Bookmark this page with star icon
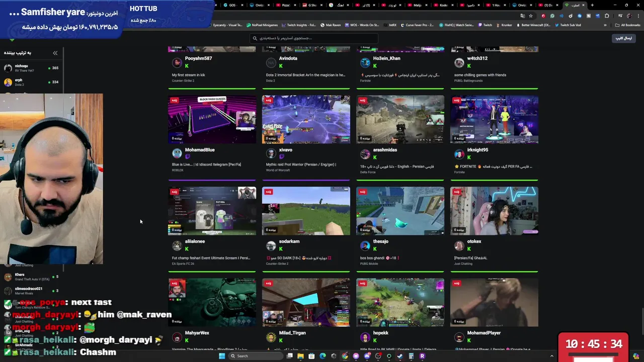The width and height of the screenshot is (644, 362). (531, 16)
